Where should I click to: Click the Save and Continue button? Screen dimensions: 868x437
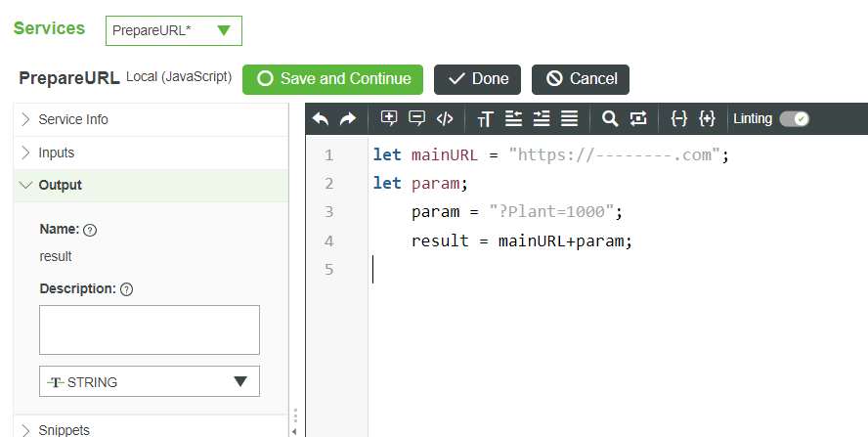click(x=333, y=79)
